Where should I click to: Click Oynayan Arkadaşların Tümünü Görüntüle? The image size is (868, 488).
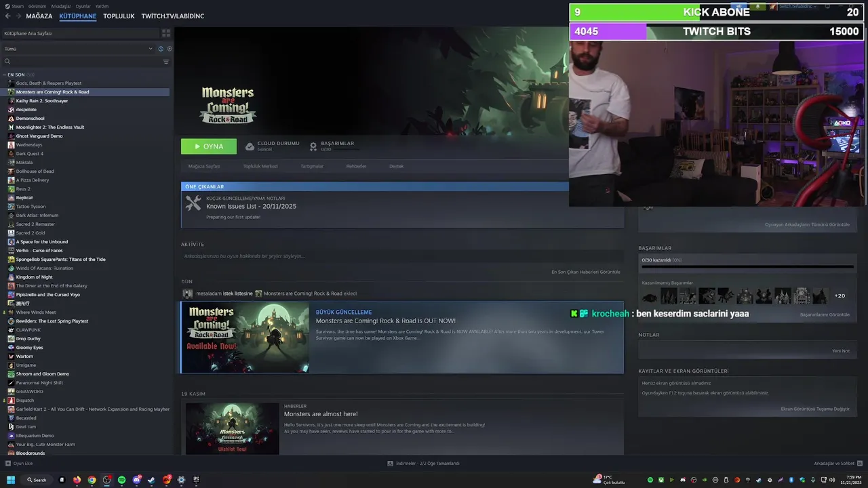tap(807, 224)
